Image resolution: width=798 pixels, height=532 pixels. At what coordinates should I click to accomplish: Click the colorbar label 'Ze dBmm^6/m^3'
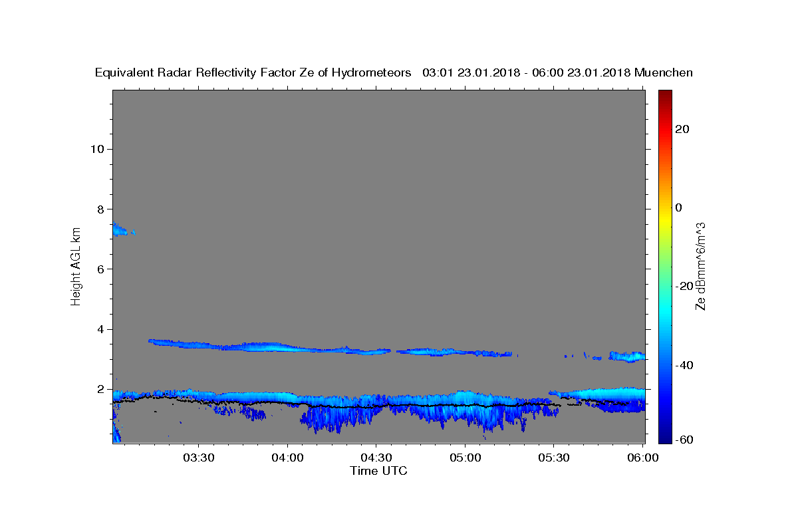700,266
